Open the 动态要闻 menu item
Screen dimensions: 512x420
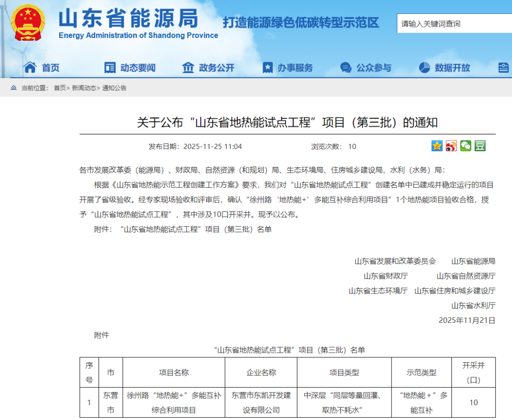click(137, 68)
